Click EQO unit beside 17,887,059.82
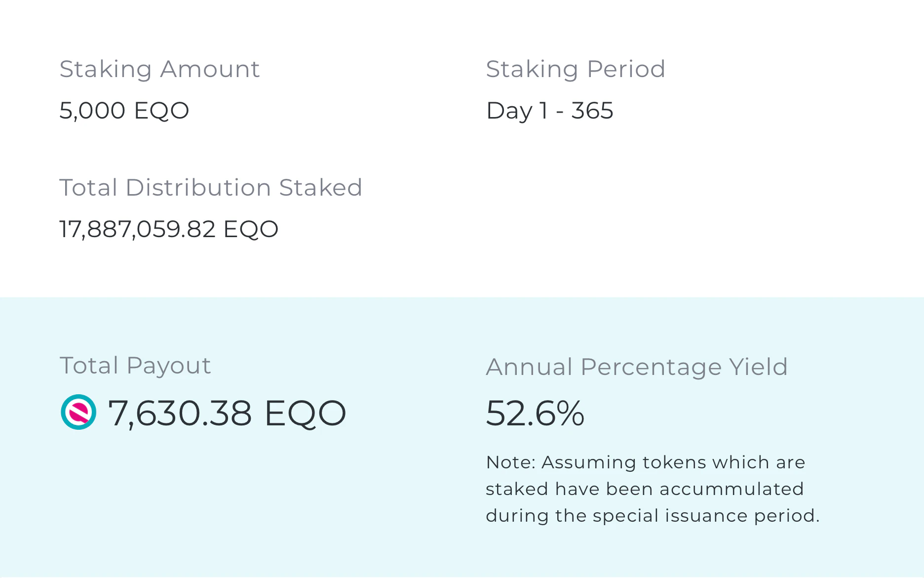 251,229
